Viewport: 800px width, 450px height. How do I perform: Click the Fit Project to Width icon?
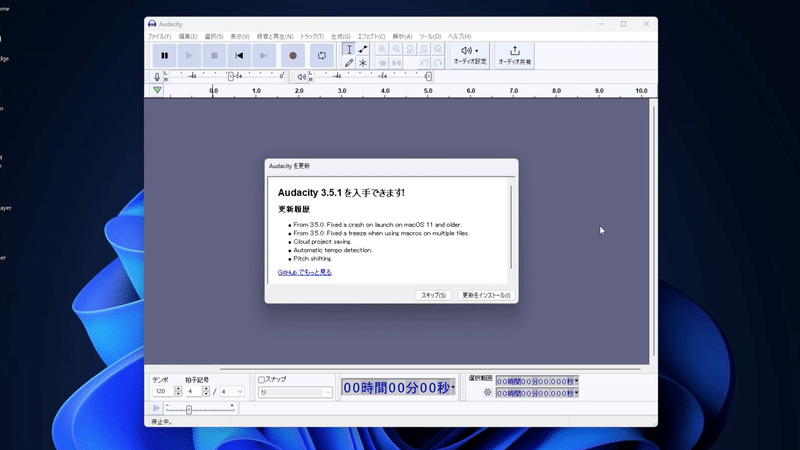(424, 49)
